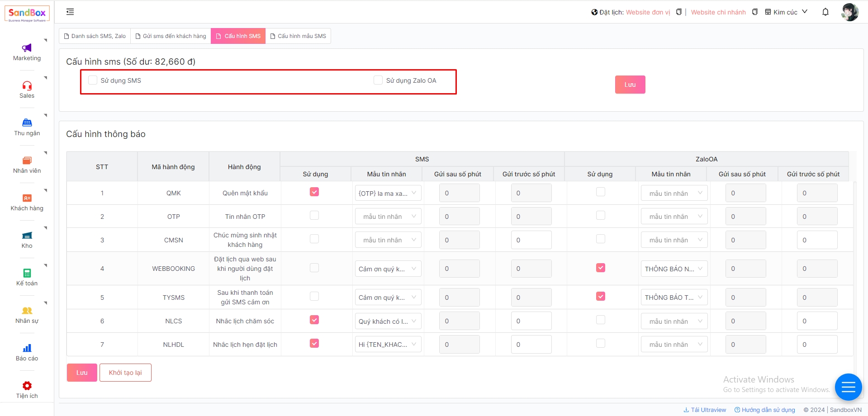Click the notification bell icon

tap(825, 12)
